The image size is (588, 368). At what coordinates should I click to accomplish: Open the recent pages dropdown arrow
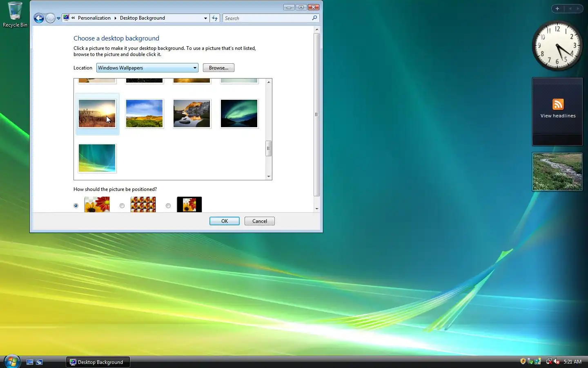tap(58, 18)
